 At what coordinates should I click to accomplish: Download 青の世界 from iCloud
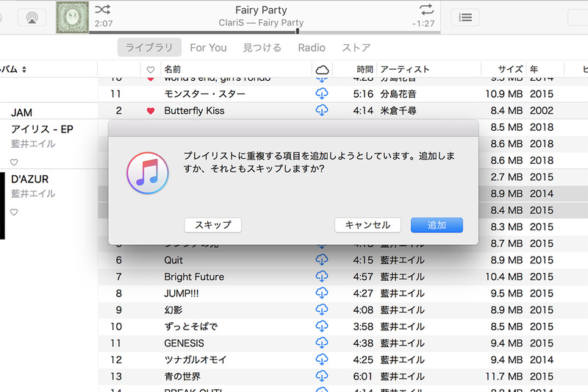tap(322, 376)
